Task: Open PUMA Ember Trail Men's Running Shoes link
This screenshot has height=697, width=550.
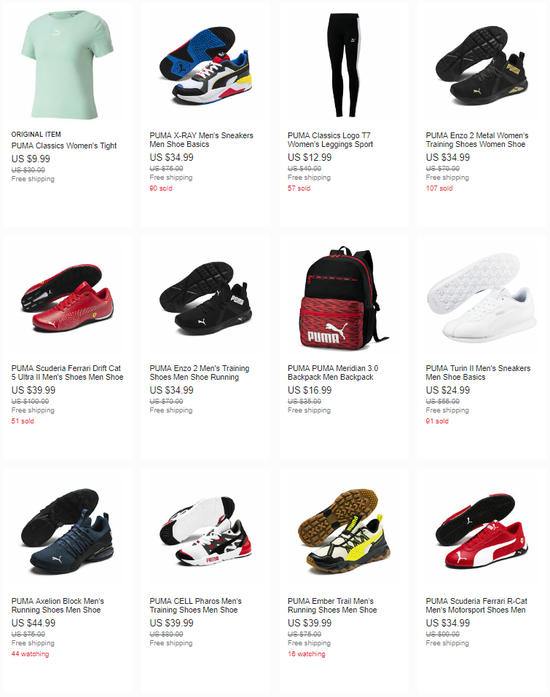Action: point(332,605)
